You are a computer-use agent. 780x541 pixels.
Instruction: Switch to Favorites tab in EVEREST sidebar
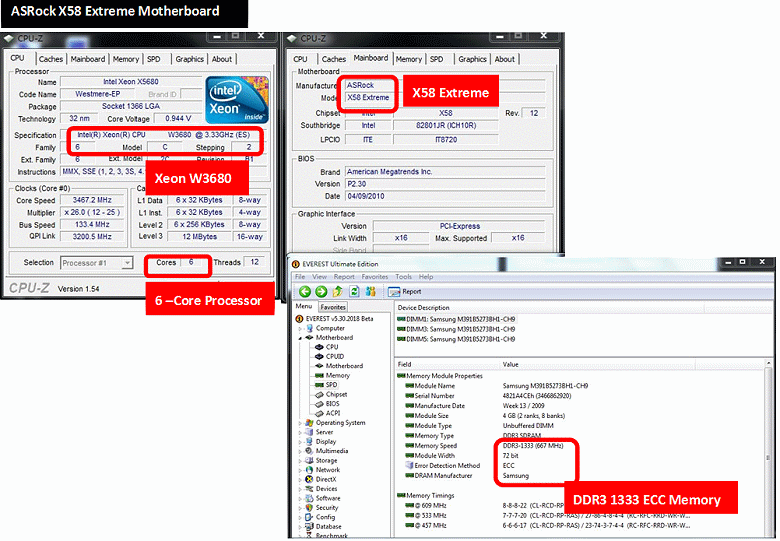(x=333, y=307)
